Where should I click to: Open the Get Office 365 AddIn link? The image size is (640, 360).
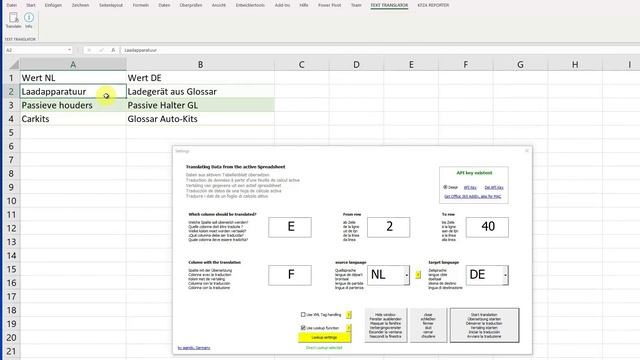tap(473, 196)
